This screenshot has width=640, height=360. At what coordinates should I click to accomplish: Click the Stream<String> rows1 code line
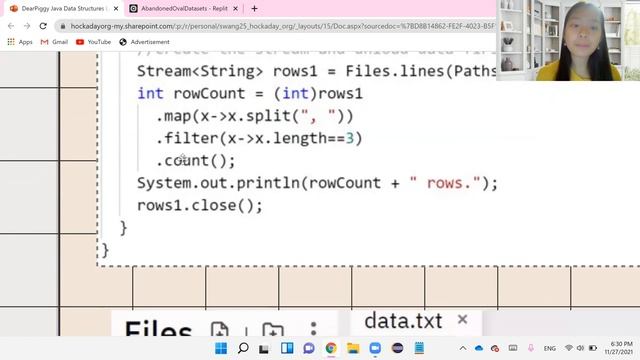(316, 71)
